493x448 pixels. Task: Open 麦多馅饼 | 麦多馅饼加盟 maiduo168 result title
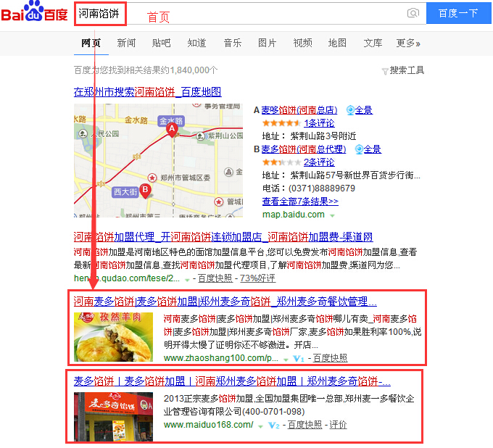click(232, 381)
